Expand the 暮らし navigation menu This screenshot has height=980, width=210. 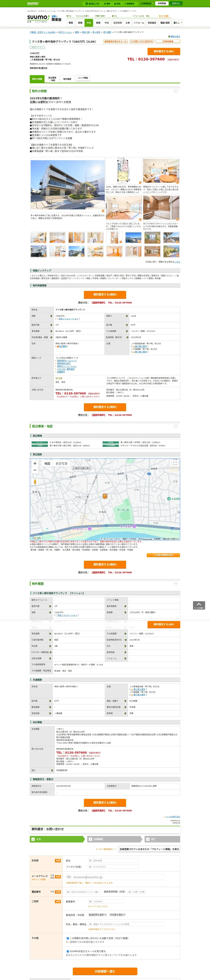pyautogui.click(x=177, y=23)
